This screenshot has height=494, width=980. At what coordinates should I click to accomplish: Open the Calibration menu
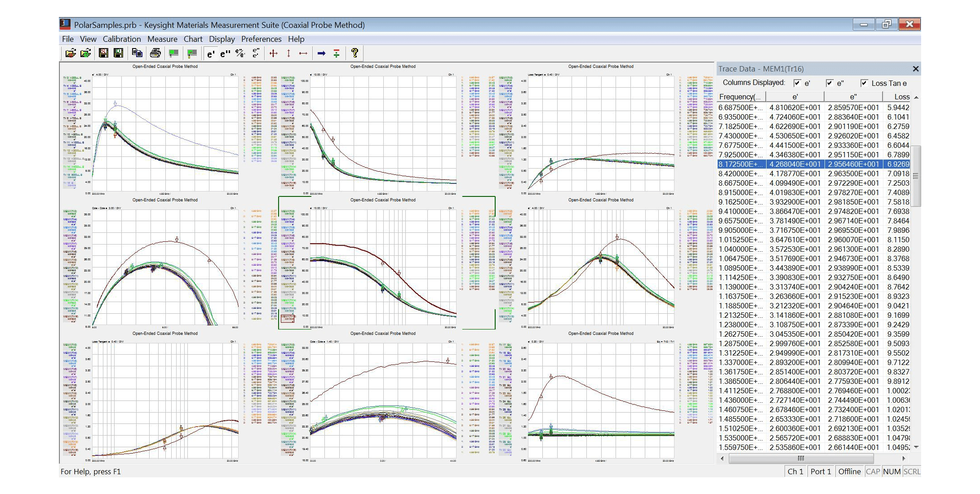pos(121,39)
